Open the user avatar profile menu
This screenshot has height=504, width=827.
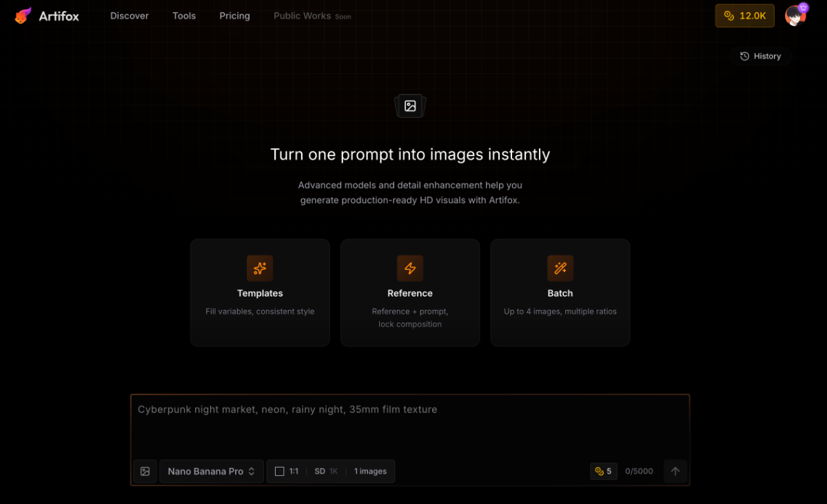pyautogui.click(x=795, y=15)
